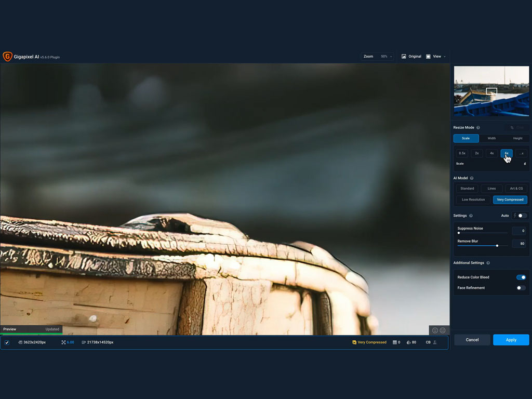This screenshot has width=532, height=399.
Task: Click the navigator preview thumbnail
Action: [491, 91]
